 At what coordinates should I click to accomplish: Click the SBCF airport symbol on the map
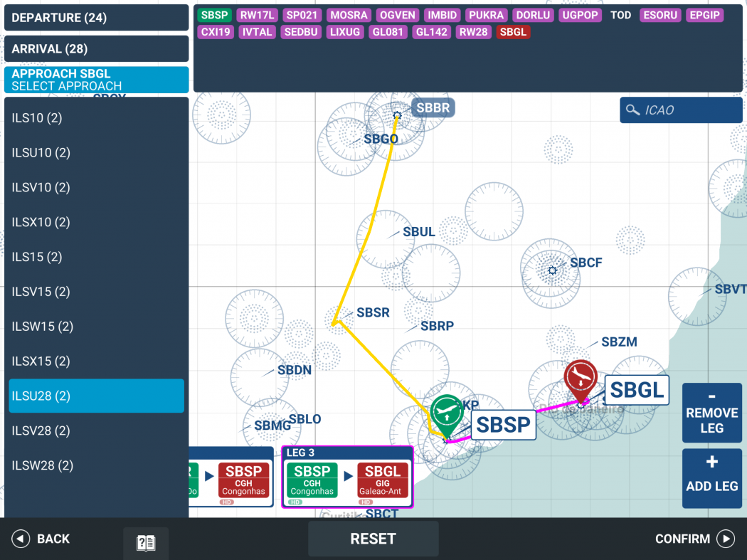pos(551,270)
